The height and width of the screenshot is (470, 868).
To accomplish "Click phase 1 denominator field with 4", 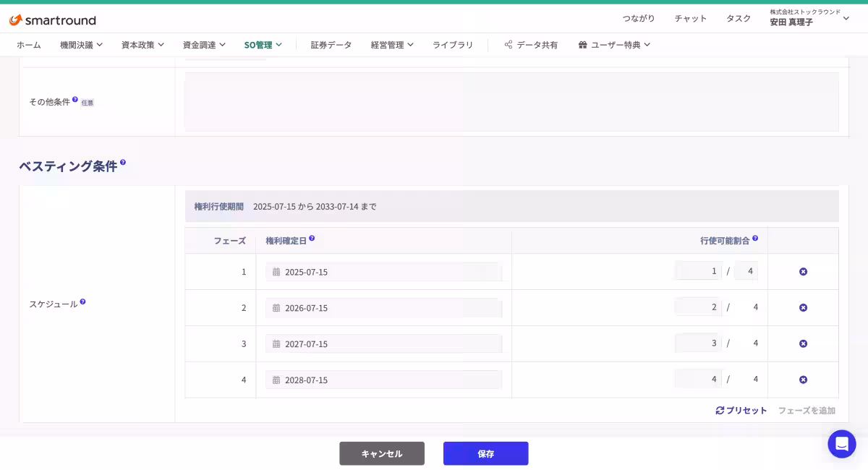I will pyautogui.click(x=746, y=270).
